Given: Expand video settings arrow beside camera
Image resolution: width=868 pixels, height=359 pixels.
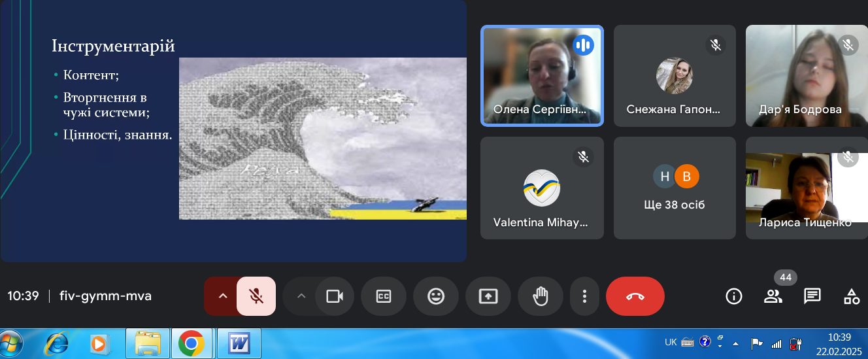Looking at the screenshot, I should pyautogui.click(x=301, y=296).
